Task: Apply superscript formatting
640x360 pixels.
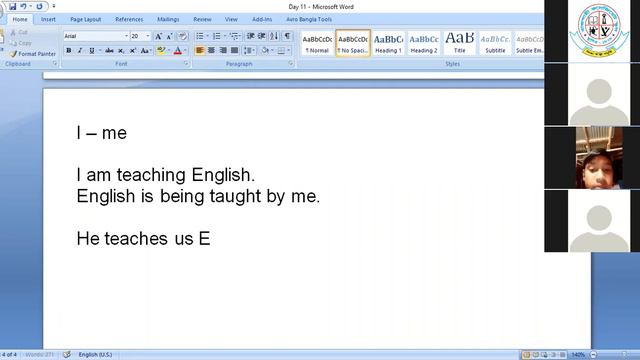Action: point(133,51)
